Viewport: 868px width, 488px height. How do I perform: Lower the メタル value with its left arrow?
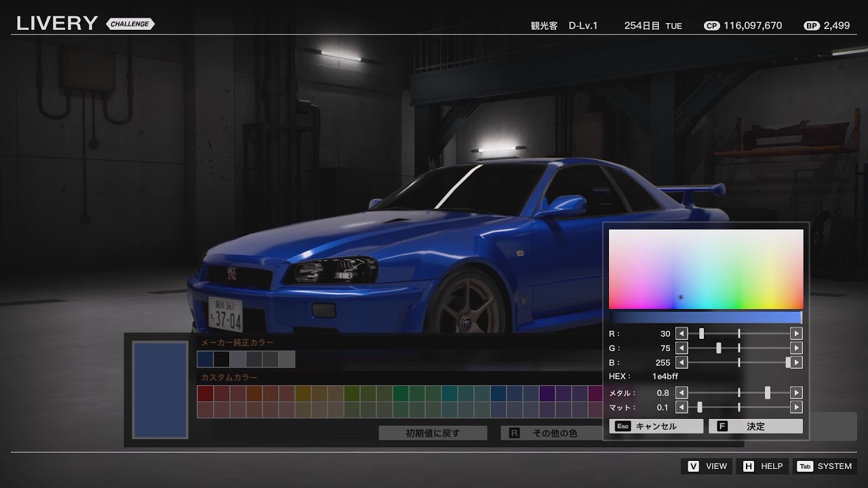[x=682, y=392]
